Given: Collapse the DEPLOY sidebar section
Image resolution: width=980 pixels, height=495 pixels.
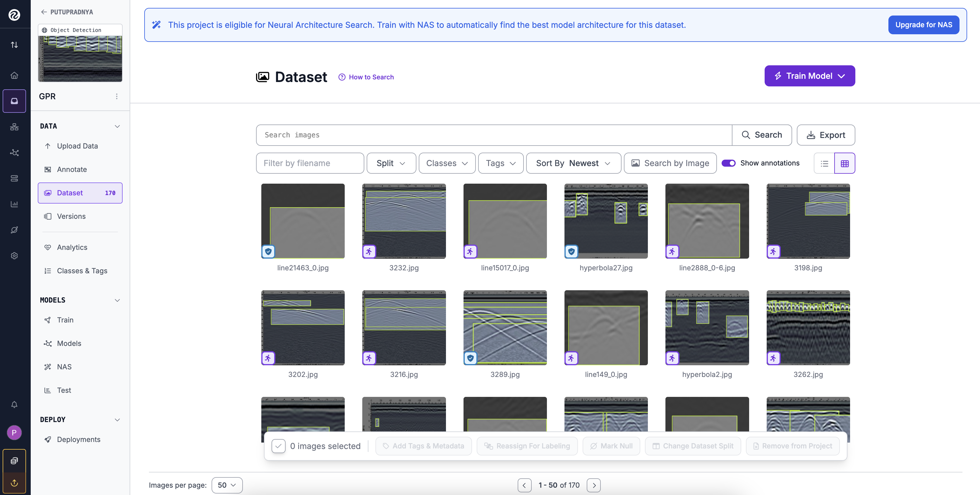Looking at the screenshot, I should [117, 420].
